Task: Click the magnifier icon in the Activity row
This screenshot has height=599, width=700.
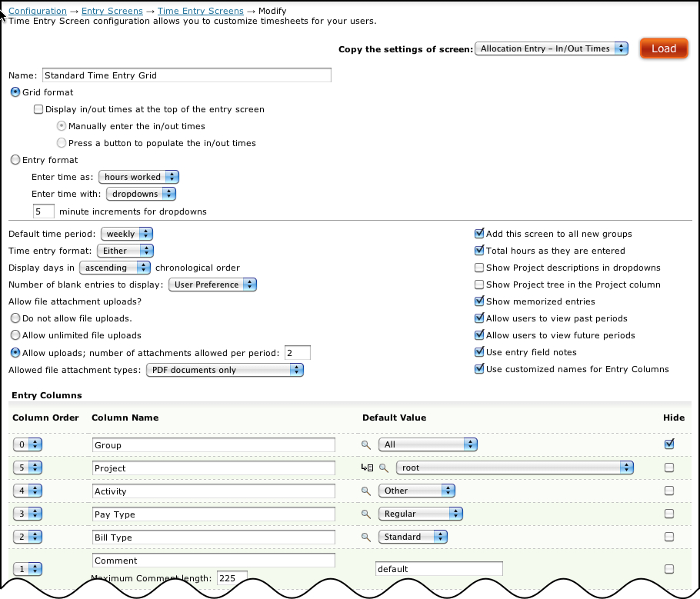Action: 365,491
